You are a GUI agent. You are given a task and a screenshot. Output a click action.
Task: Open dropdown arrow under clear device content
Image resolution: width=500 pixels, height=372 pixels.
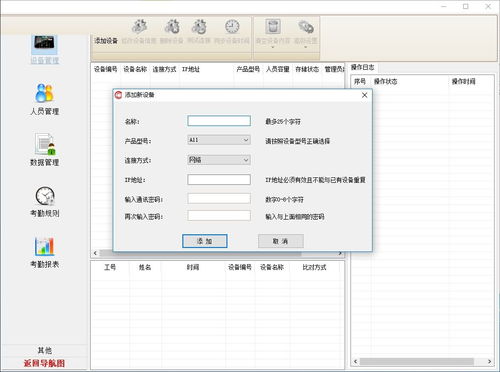pyautogui.click(x=273, y=48)
